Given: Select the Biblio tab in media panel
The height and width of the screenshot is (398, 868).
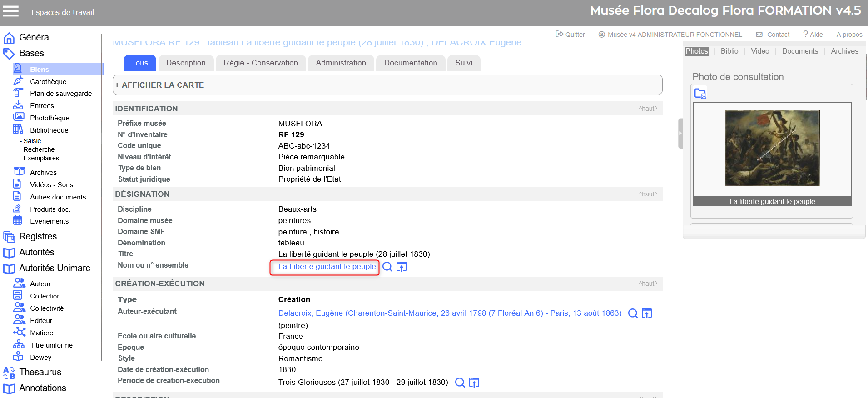Looking at the screenshot, I should pos(729,51).
